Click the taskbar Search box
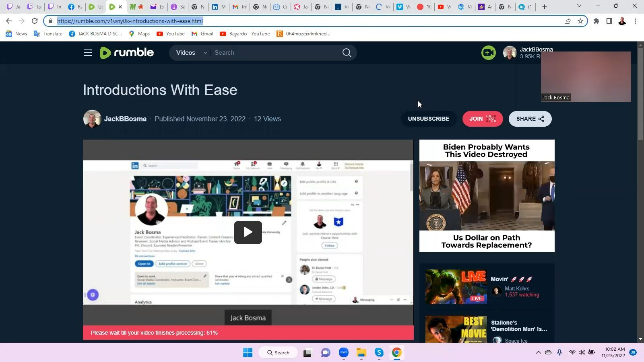The width and height of the screenshot is (644, 362). point(278,352)
